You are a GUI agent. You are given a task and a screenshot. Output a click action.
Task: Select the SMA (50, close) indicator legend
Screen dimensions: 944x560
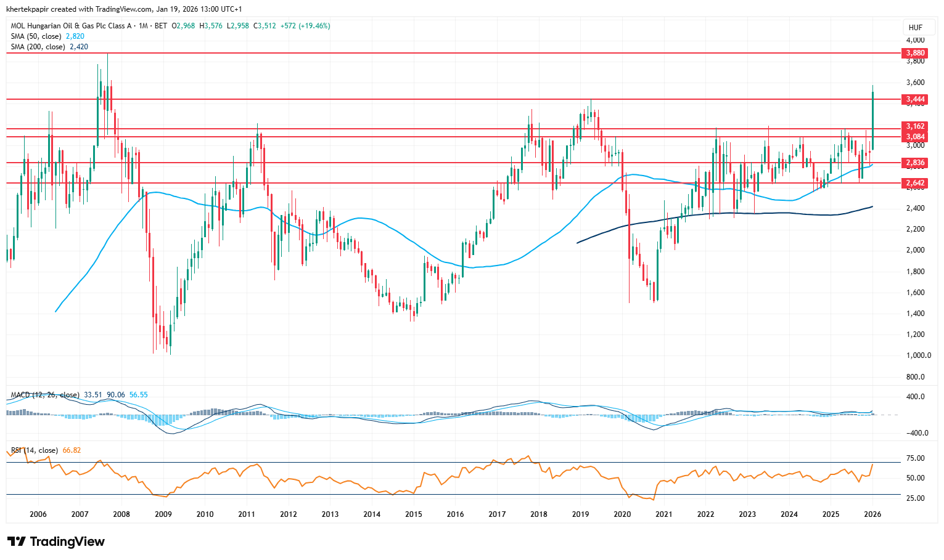(x=36, y=36)
